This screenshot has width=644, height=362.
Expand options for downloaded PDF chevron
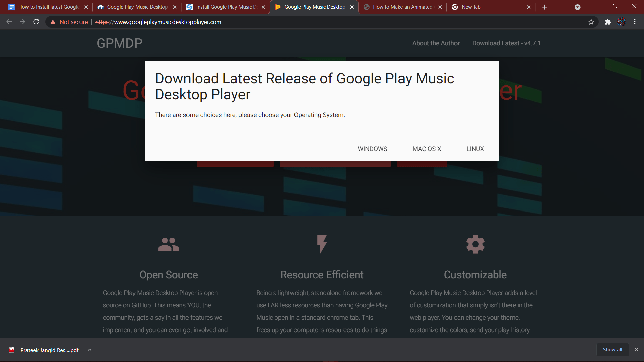tap(89, 350)
